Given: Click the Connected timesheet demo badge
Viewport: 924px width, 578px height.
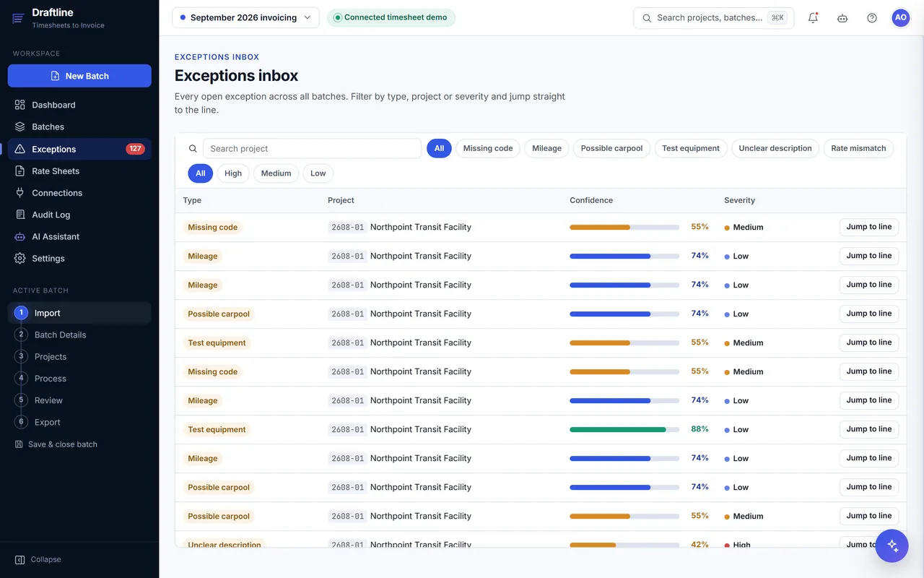Looking at the screenshot, I should (391, 18).
